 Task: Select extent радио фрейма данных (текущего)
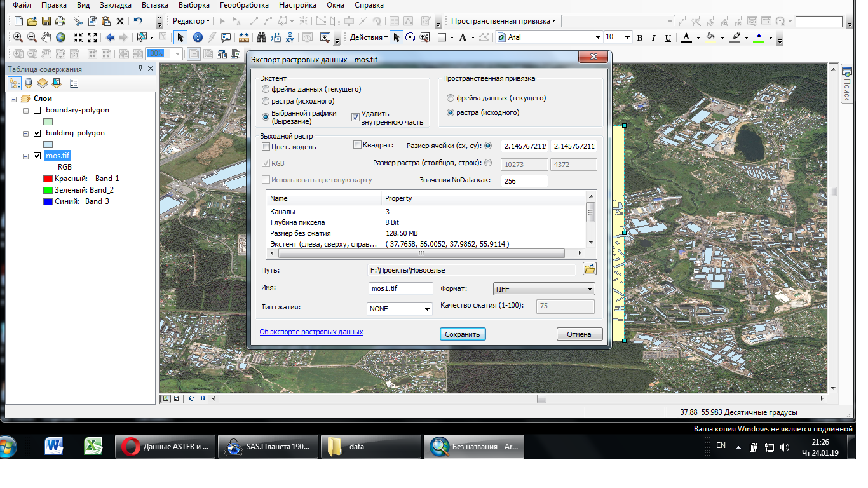(266, 90)
